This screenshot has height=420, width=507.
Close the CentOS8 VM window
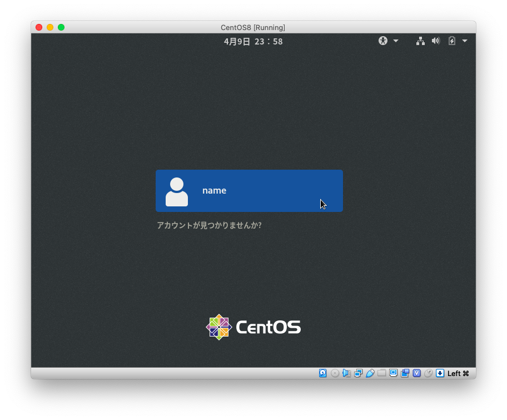(39, 27)
